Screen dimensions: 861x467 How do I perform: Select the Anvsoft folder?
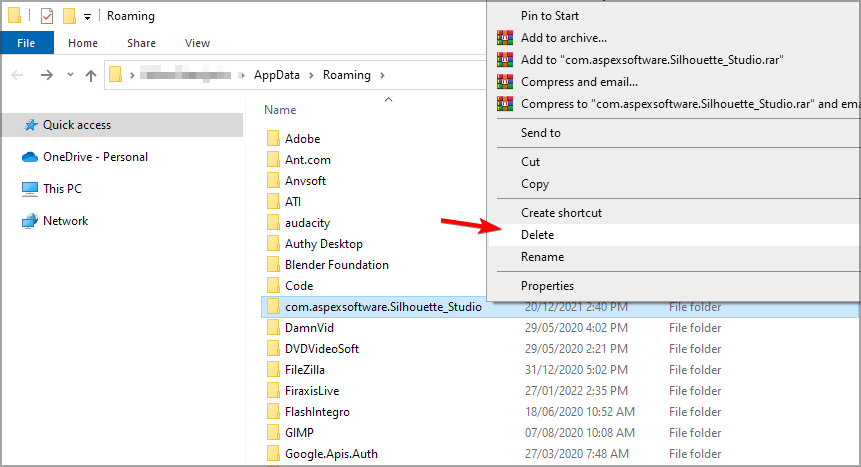[305, 181]
